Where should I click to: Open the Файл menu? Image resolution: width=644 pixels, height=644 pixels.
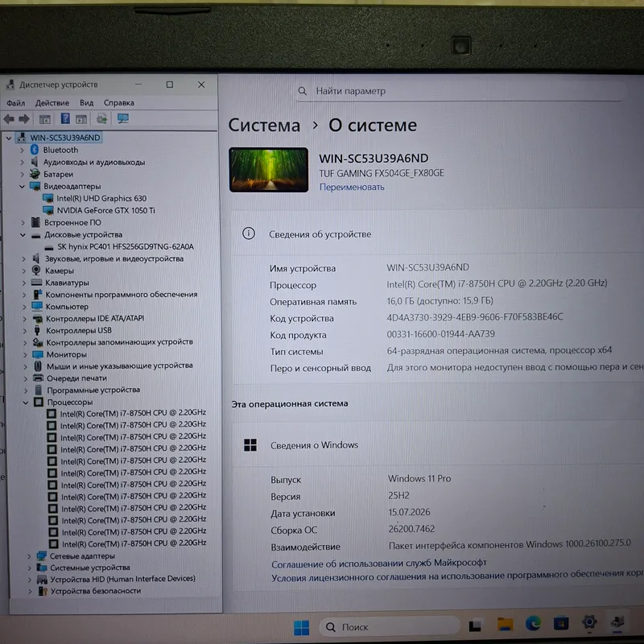click(15, 103)
